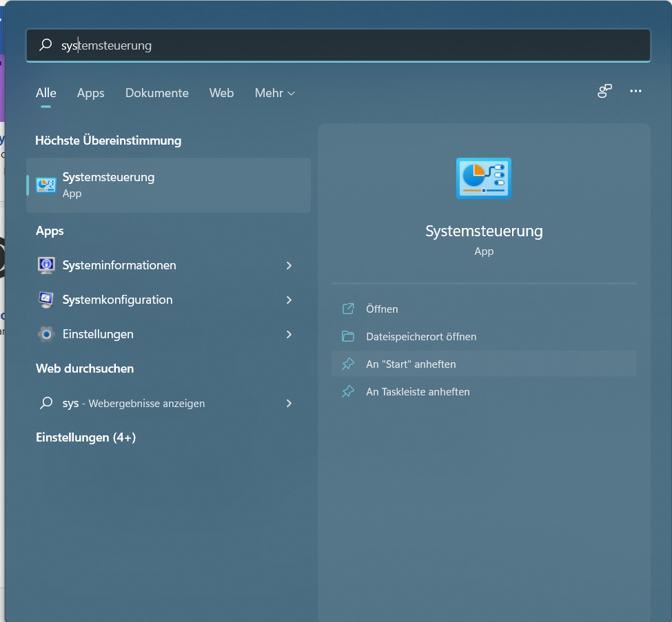The width and height of the screenshot is (672, 622).
Task: Switch to the Dokumente tab
Action: 157,93
